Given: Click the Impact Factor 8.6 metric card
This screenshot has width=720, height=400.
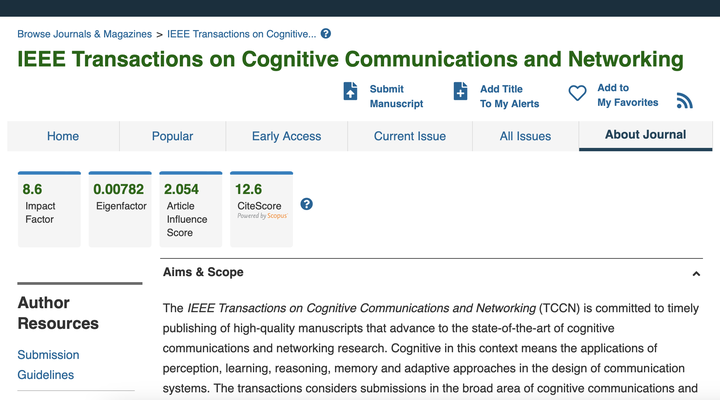Looking at the screenshot, I should tap(49, 209).
